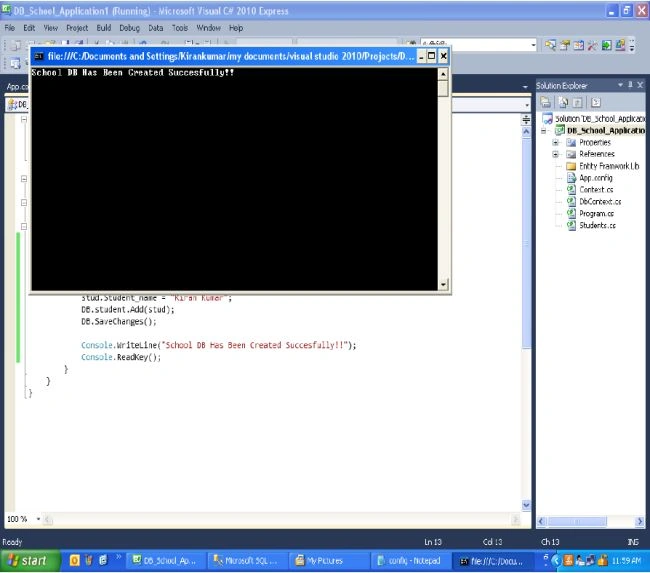Select the Properties item in Solution Explorer
This screenshot has width=650, height=573.
click(x=594, y=143)
